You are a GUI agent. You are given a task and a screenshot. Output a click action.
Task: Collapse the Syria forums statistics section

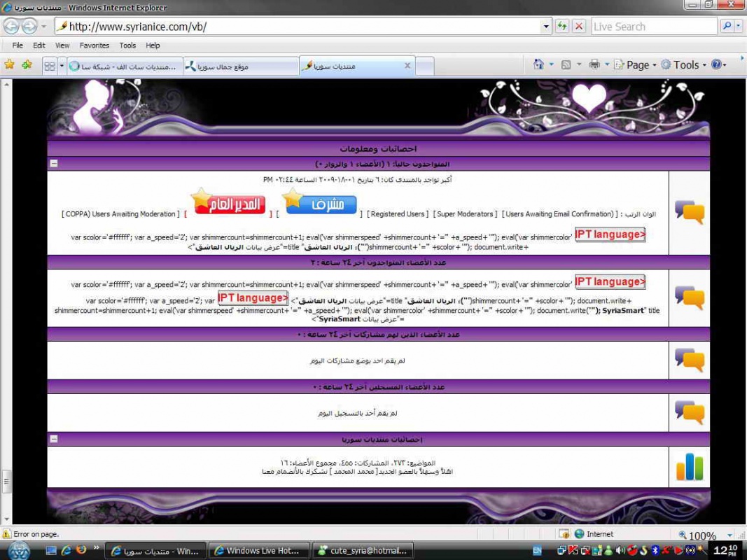pos(54,440)
